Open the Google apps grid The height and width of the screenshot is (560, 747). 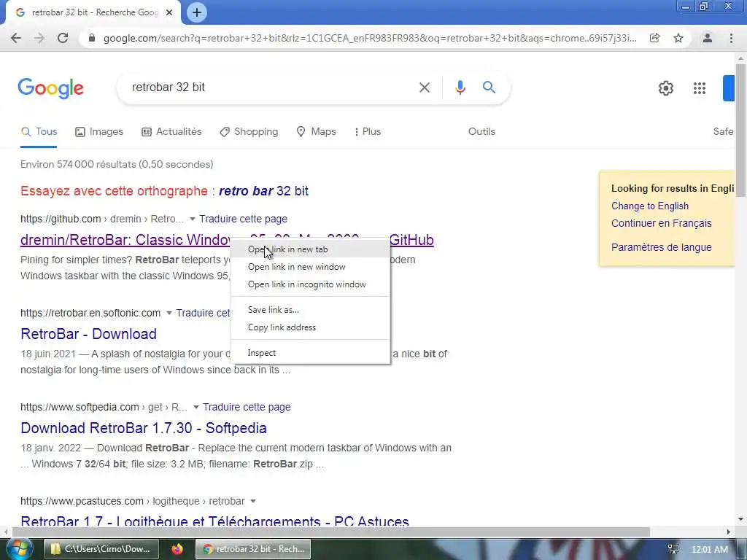coord(700,88)
